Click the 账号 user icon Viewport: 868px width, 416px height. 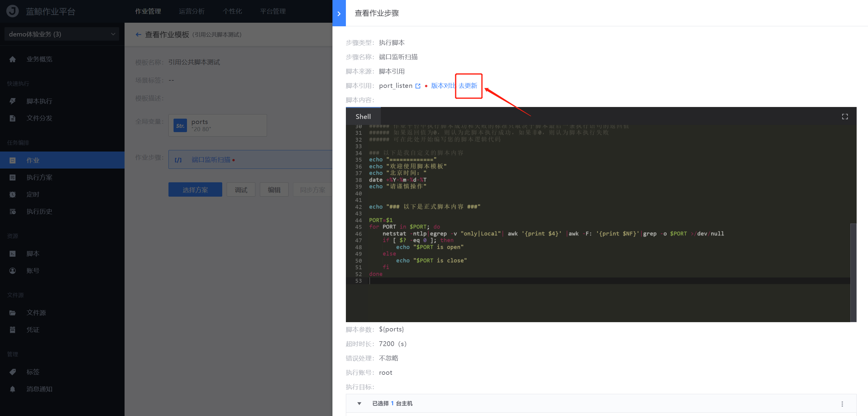[x=13, y=271]
